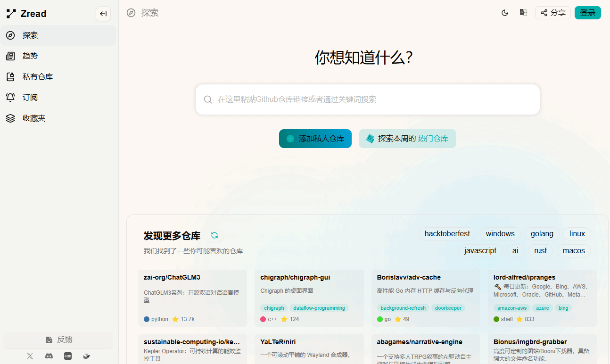Filter repositories by the rust tag
The height and width of the screenshot is (364, 610).
[540, 251]
